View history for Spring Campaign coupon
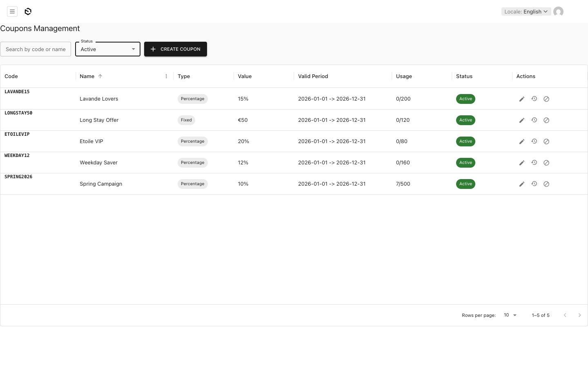The width and height of the screenshot is (588, 368). click(534, 184)
